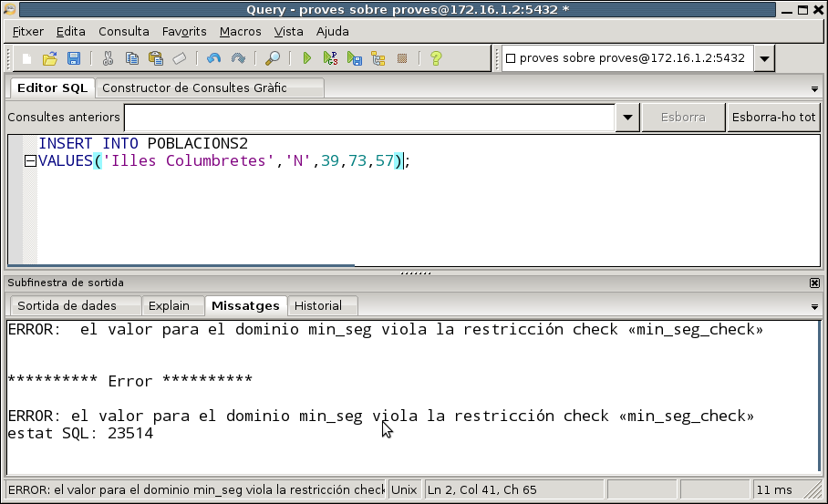Save the query with the floppy icon

click(x=74, y=58)
